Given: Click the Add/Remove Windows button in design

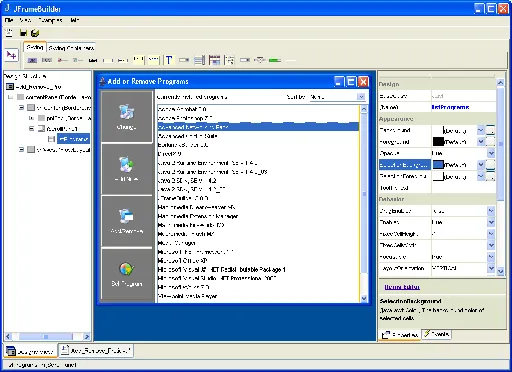Looking at the screenshot, I should pyautogui.click(x=127, y=221).
